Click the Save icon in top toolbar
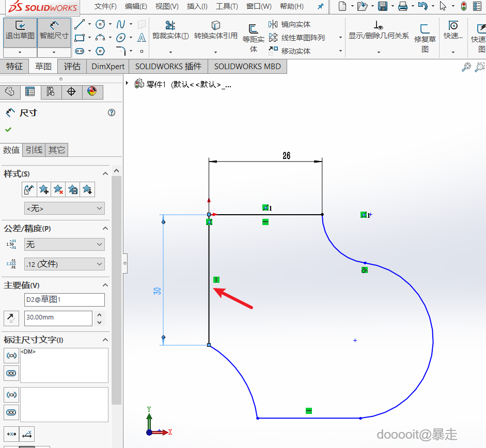The image size is (486, 448). 383,6
